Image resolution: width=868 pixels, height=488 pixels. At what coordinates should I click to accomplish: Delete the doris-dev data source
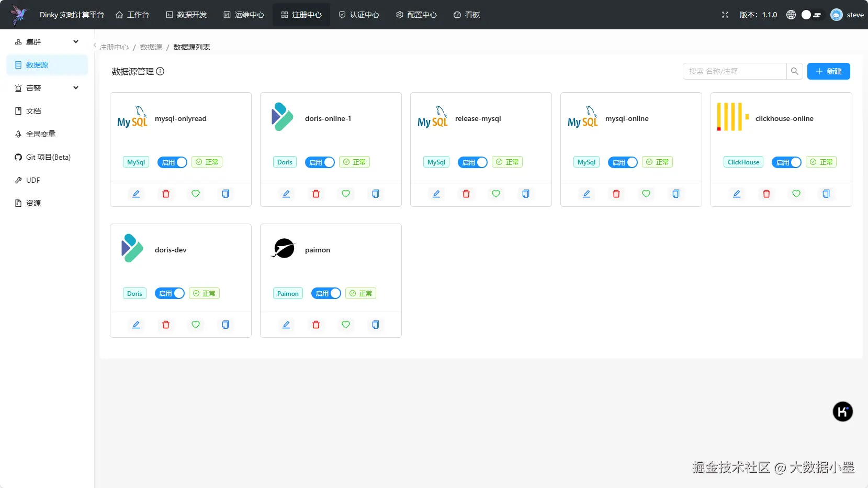166,325
